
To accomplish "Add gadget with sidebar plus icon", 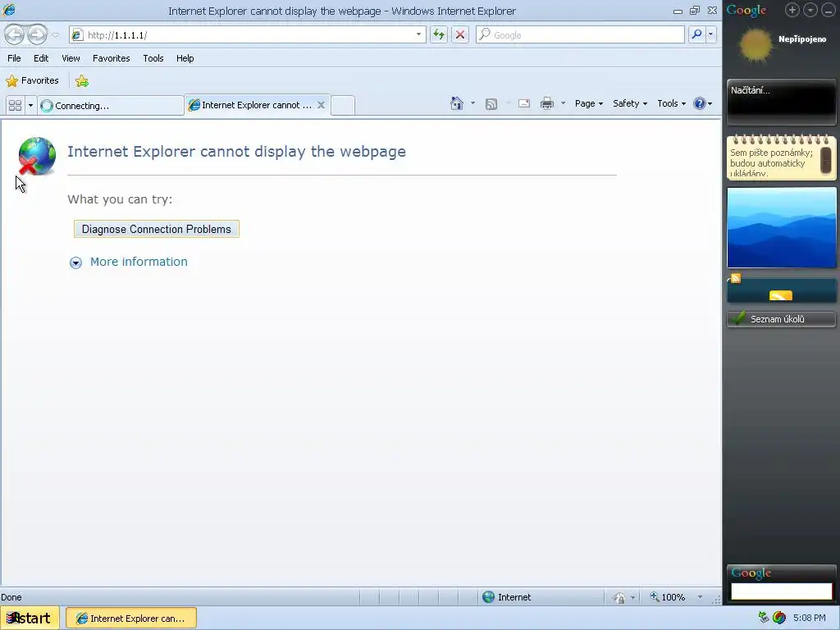I will click(x=792, y=10).
